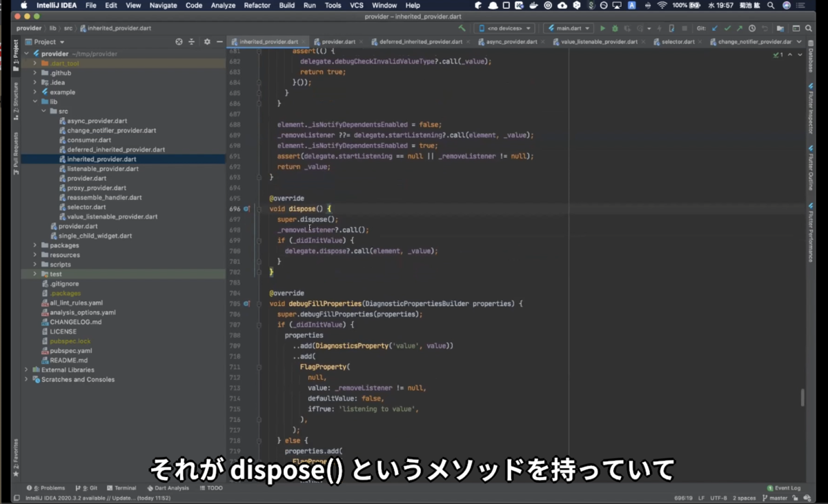Screen dimensions: 828x504
Task: Collapse the src folder
Action: pos(43,111)
